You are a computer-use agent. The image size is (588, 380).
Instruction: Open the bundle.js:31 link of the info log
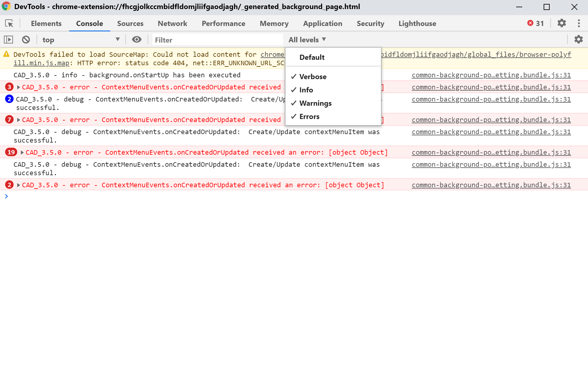click(491, 75)
